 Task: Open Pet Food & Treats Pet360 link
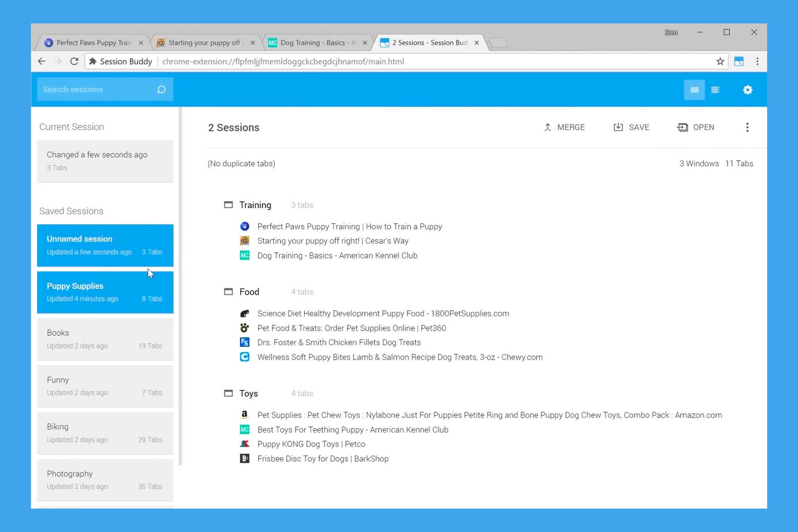click(x=352, y=328)
